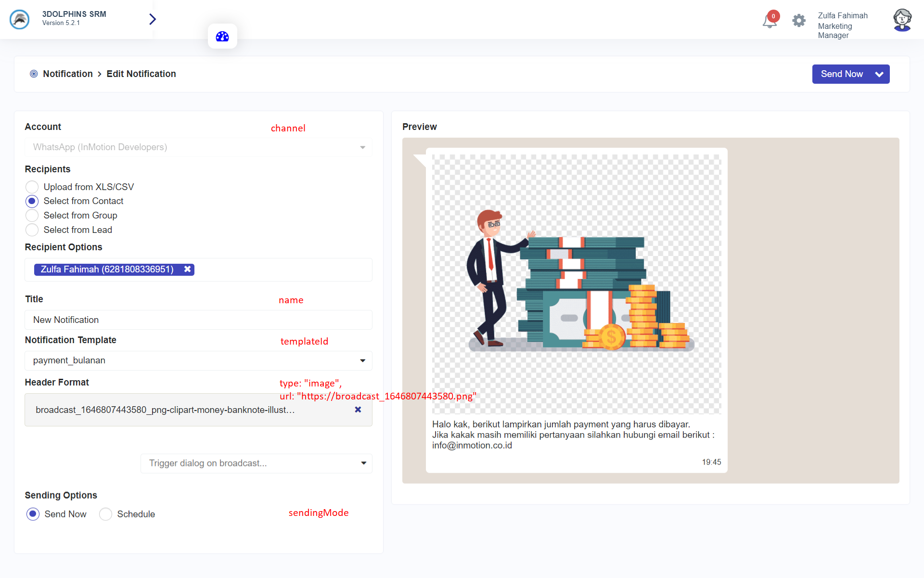The width and height of the screenshot is (924, 578).
Task: Choose the Schedule sending option
Action: tap(106, 514)
